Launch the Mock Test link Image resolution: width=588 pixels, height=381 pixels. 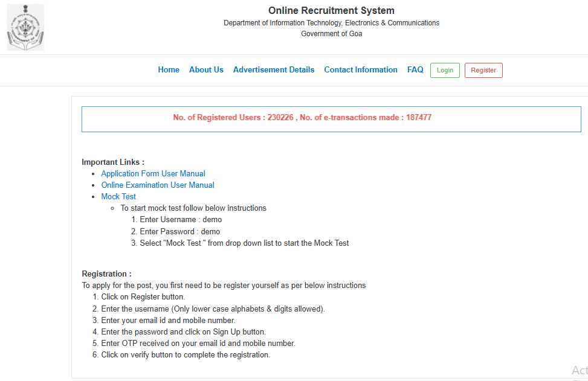pos(118,197)
